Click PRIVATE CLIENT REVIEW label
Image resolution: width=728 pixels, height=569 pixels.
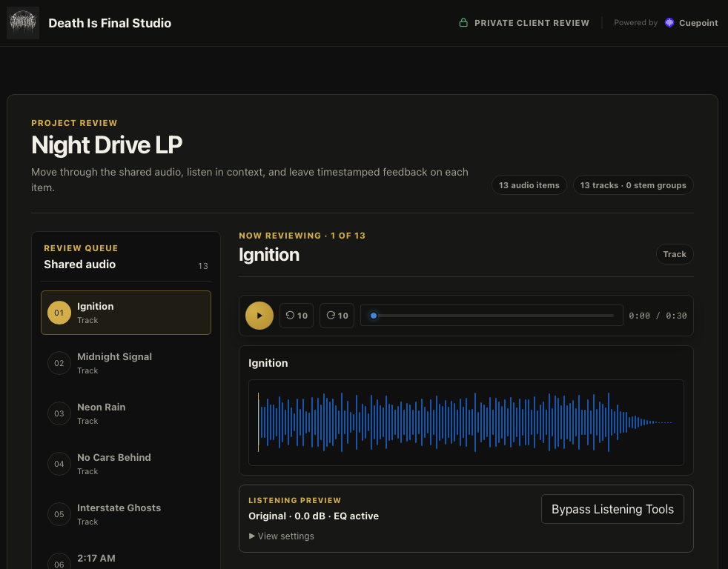tap(532, 23)
